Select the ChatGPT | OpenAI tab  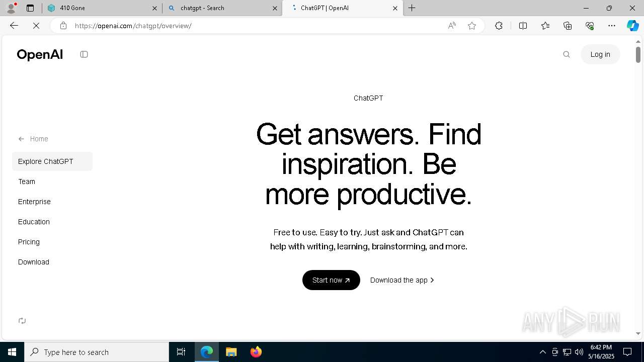pos(342,8)
